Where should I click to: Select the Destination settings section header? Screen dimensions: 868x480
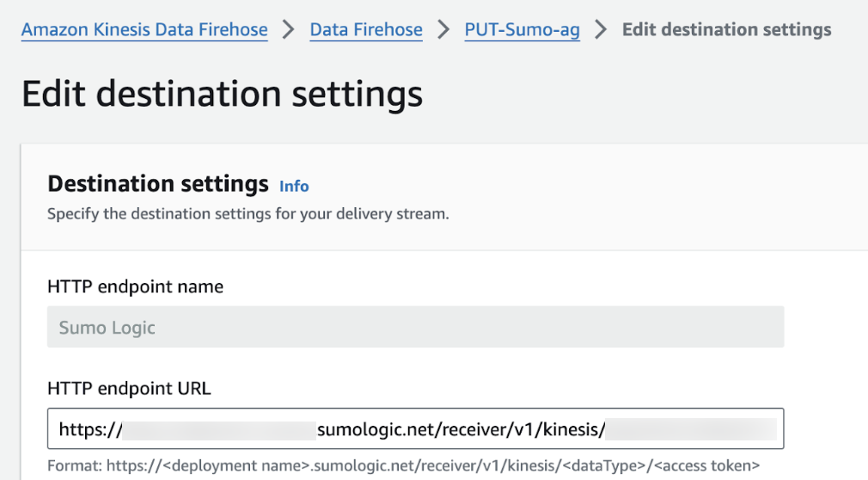pyautogui.click(x=158, y=184)
